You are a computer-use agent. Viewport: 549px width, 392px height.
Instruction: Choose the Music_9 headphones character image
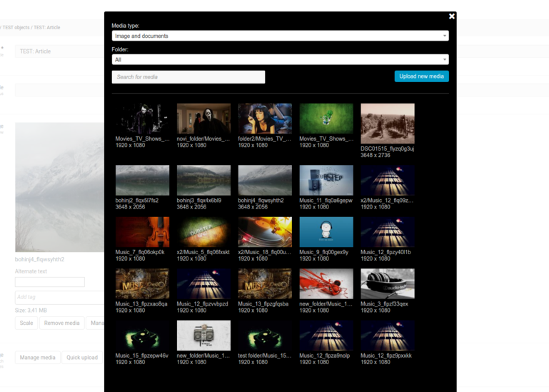point(326,232)
